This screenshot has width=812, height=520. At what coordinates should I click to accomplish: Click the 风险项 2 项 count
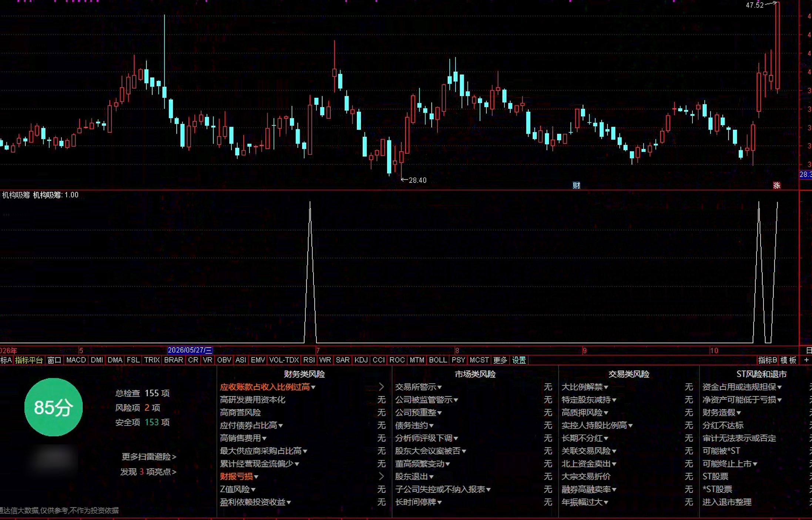click(x=138, y=408)
